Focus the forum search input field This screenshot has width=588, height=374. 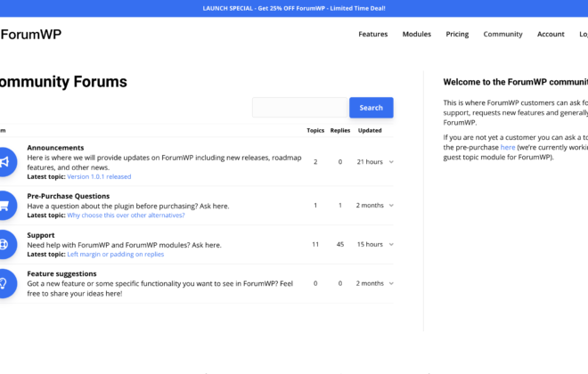pos(300,108)
